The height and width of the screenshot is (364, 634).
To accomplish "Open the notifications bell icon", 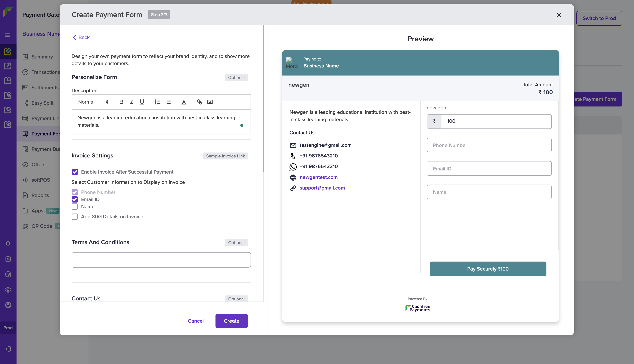I will pyautogui.click(x=8, y=244).
